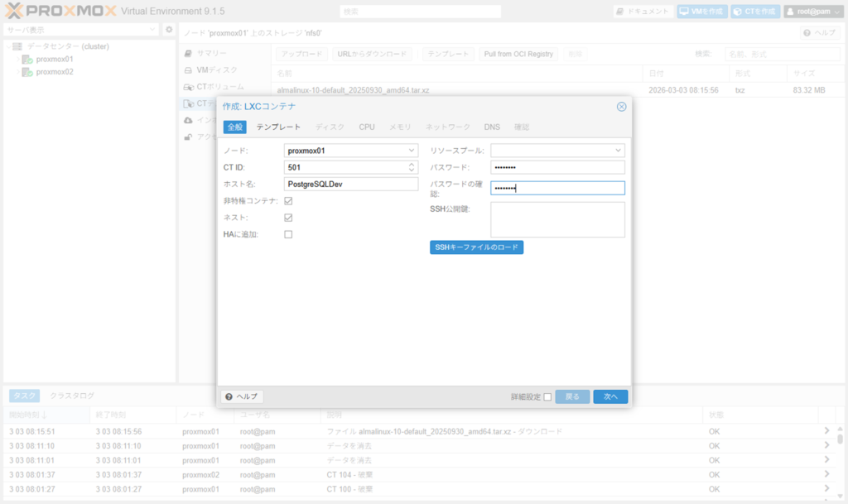The width and height of the screenshot is (848, 504).
Task: Enable the add to HA checkbox
Action: pyautogui.click(x=288, y=234)
